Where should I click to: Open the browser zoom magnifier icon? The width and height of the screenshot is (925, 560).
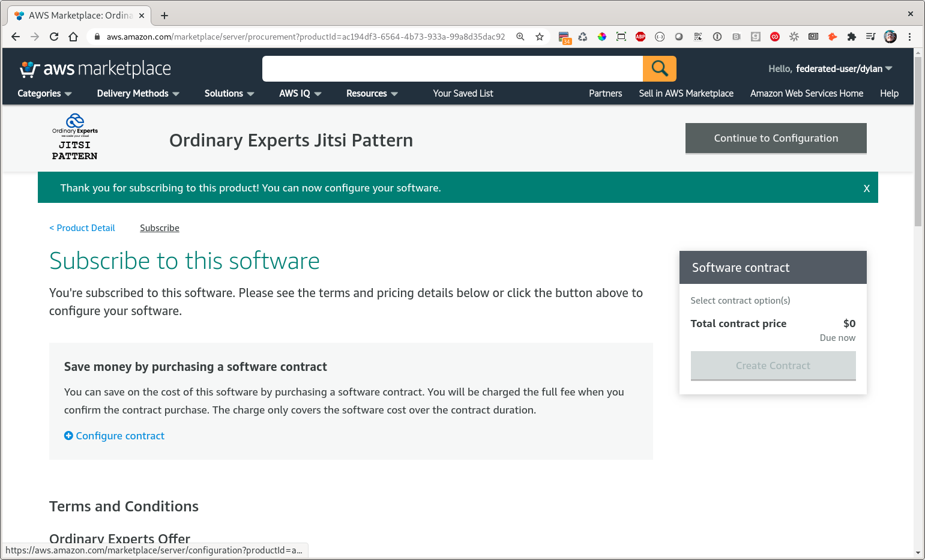pos(520,37)
